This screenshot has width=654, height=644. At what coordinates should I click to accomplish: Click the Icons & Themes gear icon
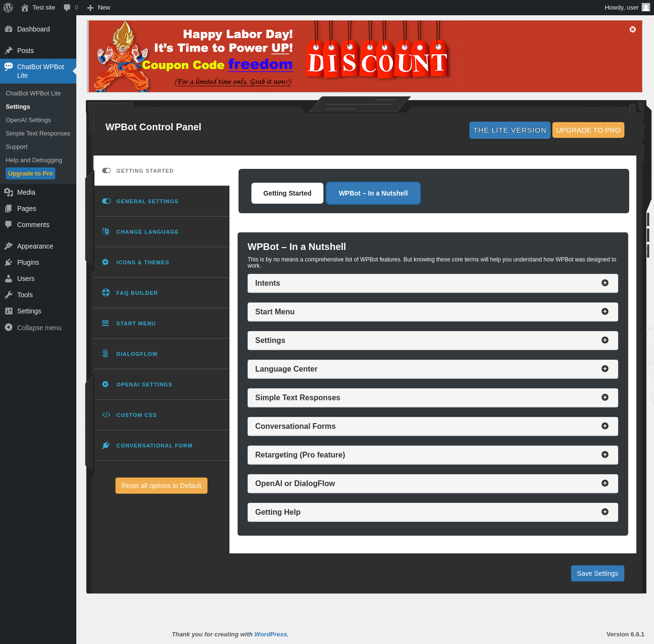[x=105, y=262]
